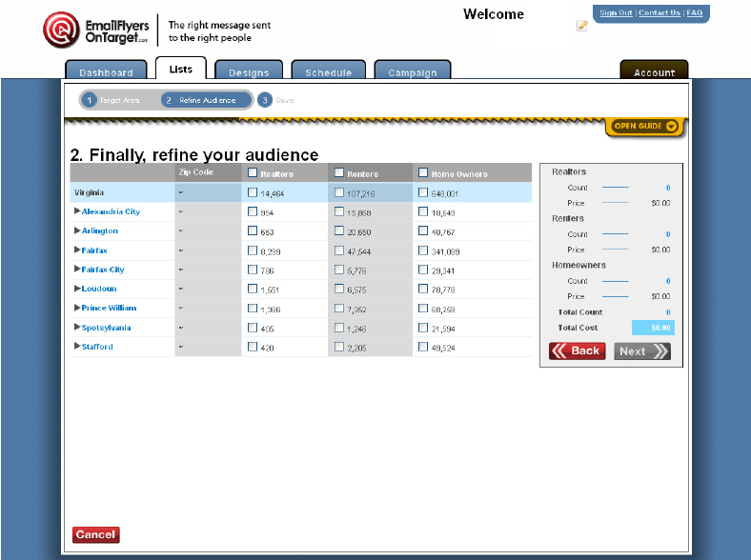The image size is (751, 560).
Task: Click the Sign Out link
Action: coord(616,13)
